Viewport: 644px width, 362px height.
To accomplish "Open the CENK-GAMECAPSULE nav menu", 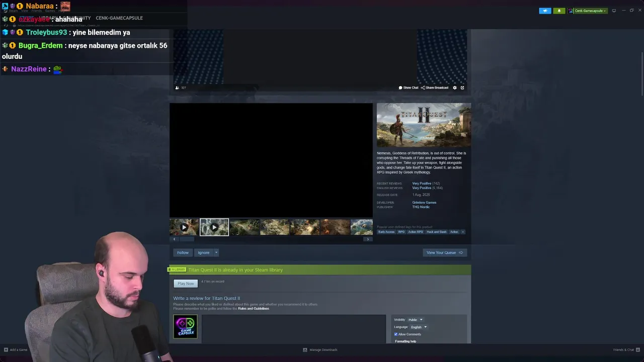I will pyautogui.click(x=119, y=18).
